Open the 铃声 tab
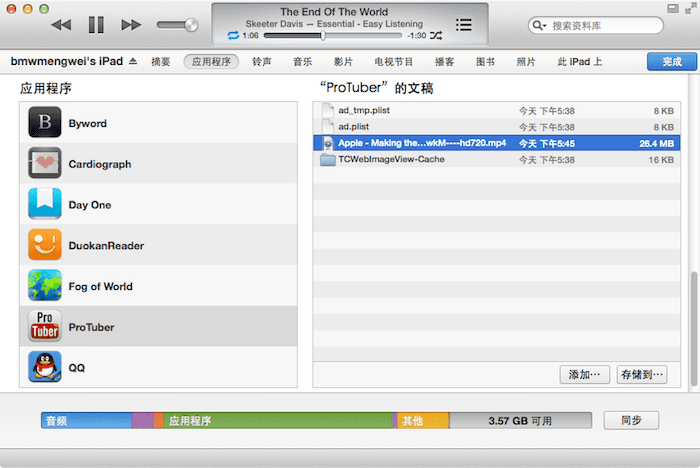The height and width of the screenshot is (468, 700). [262, 62]
